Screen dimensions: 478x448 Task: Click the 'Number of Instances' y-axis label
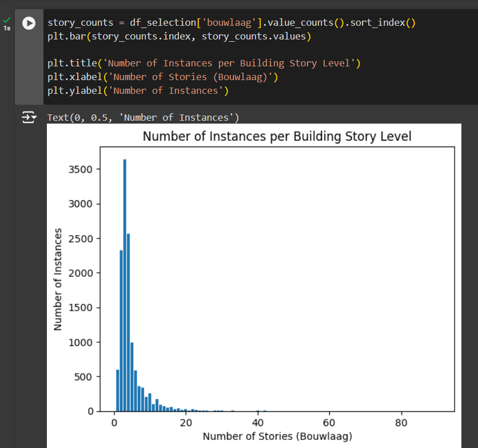(x=58, y=279)
